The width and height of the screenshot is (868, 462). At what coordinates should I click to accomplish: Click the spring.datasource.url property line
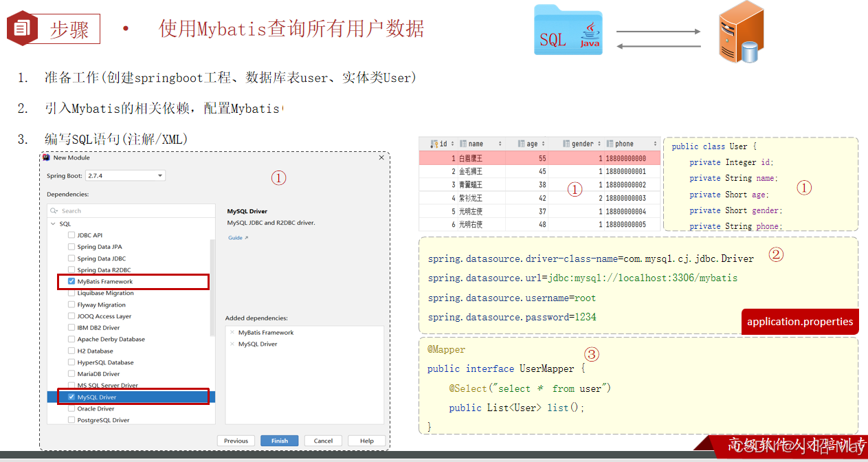[583, 278]
